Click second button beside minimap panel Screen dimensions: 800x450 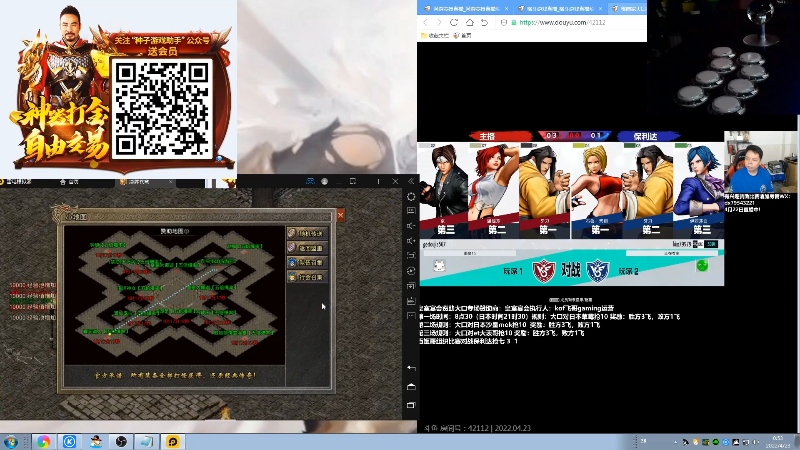307,248
